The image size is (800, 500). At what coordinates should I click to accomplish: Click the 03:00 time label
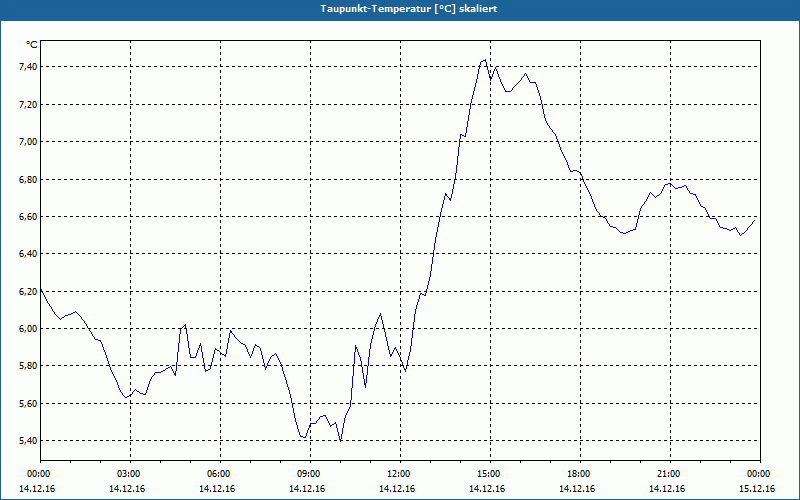point(128,474)
